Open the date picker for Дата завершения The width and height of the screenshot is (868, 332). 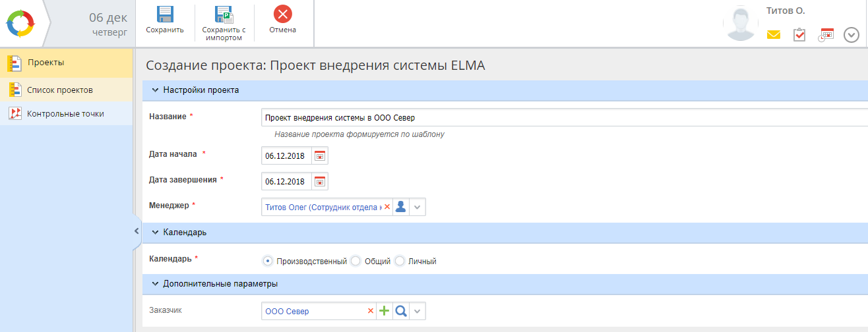(x=320, y=181)
